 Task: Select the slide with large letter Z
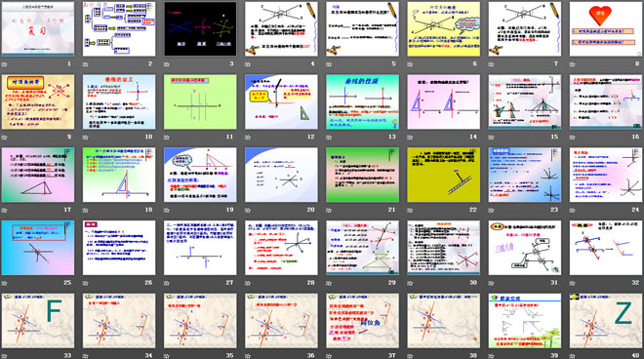[x=606, y=321]
